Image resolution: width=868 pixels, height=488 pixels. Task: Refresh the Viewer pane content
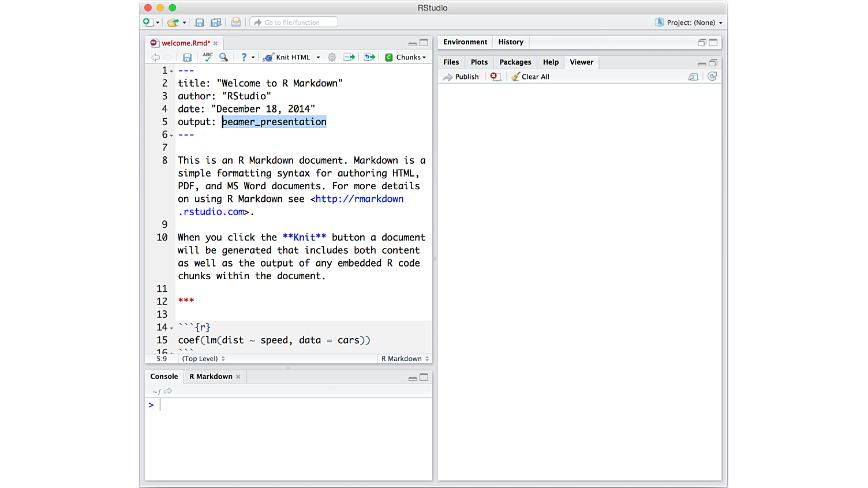coord(712,77)
